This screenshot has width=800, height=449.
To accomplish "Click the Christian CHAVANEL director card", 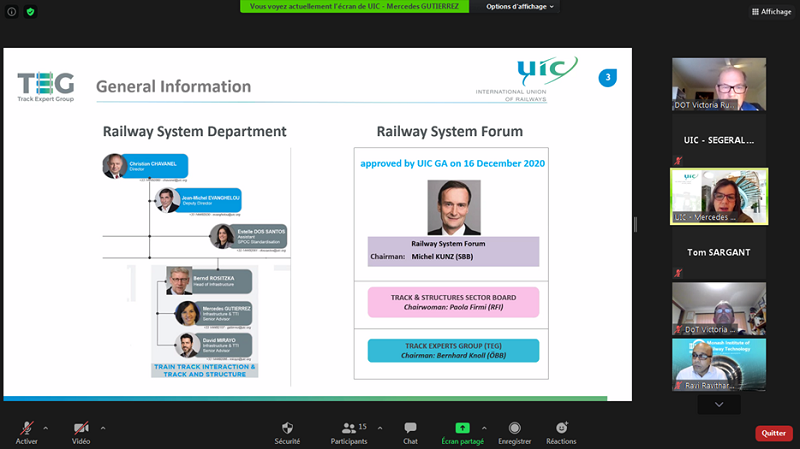I will tap(145, 166).
